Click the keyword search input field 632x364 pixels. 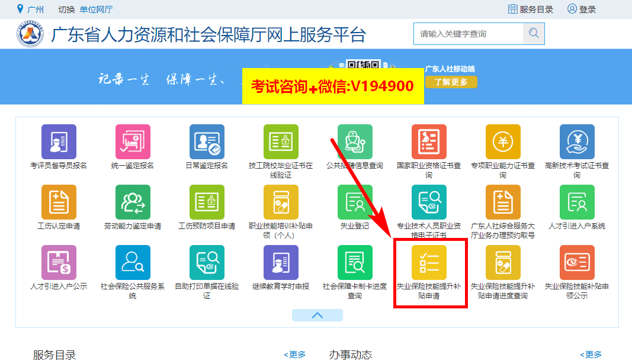tap(468, 34)
